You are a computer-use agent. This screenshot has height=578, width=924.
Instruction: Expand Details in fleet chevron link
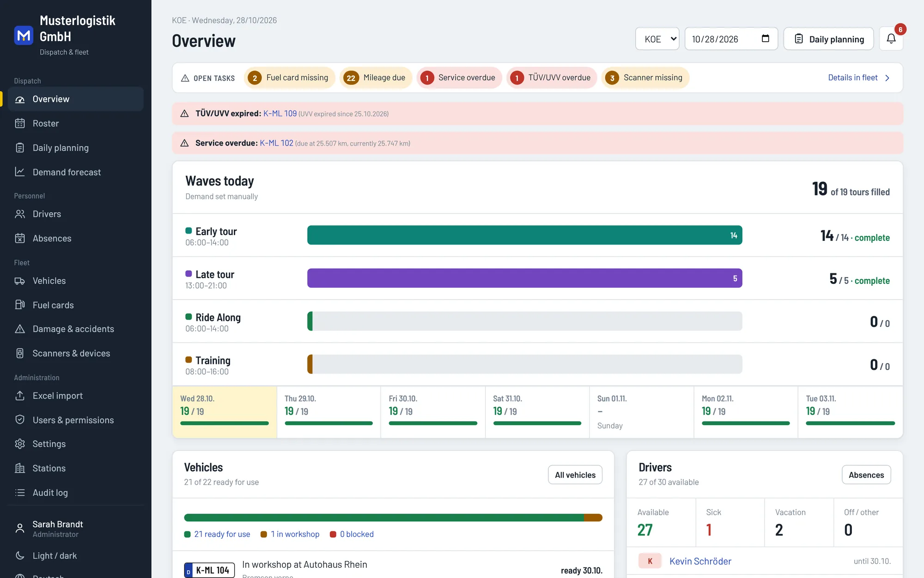859,78
